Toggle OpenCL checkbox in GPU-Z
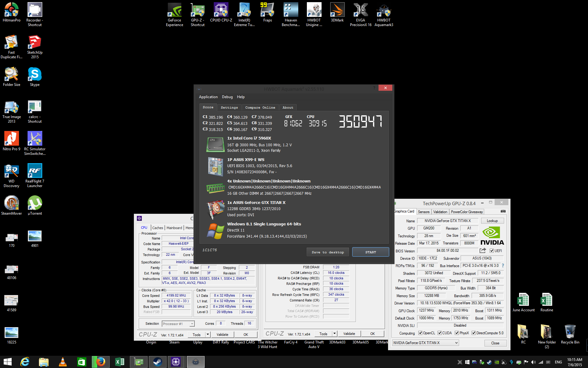The width and height of the screenshot is (588, 368). coord(420,333)
